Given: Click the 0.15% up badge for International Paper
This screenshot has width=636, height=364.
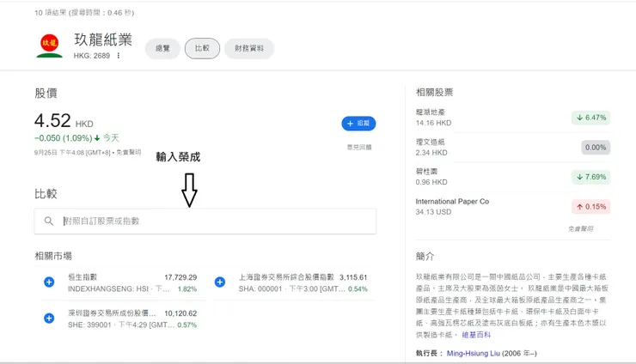Looking at the screenshot, I should click(x=591, y=207).
